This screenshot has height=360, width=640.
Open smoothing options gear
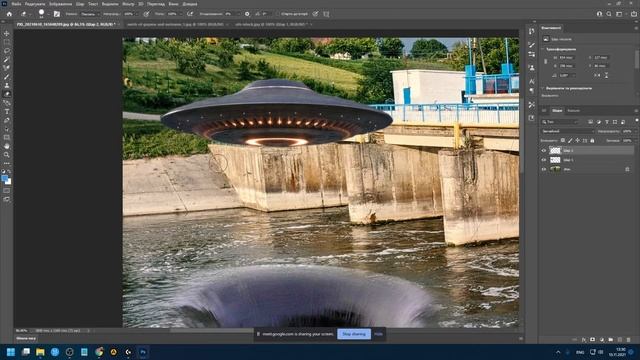click(x=247, y=14)
